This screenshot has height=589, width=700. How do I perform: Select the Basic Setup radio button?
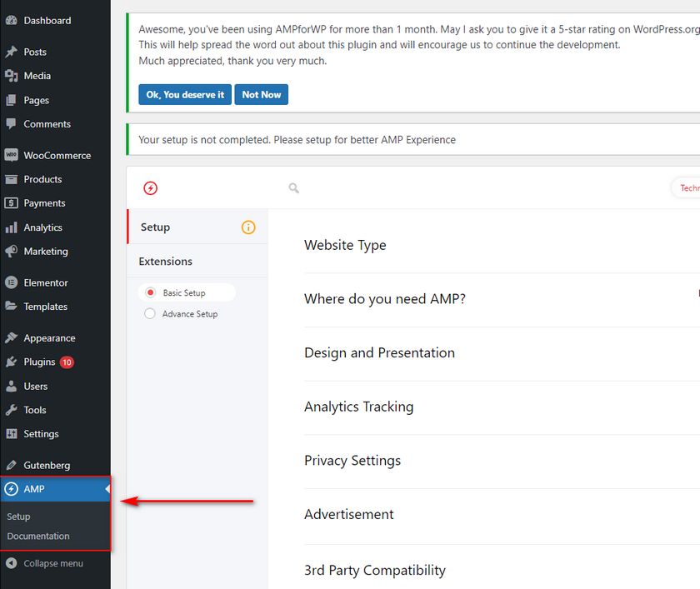click(x=151, y=292)
